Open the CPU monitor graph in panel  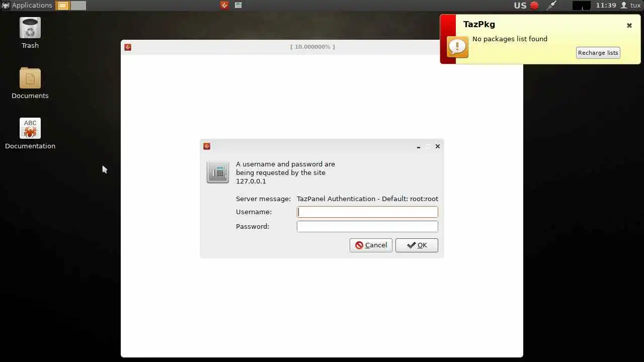coord(581,6)
